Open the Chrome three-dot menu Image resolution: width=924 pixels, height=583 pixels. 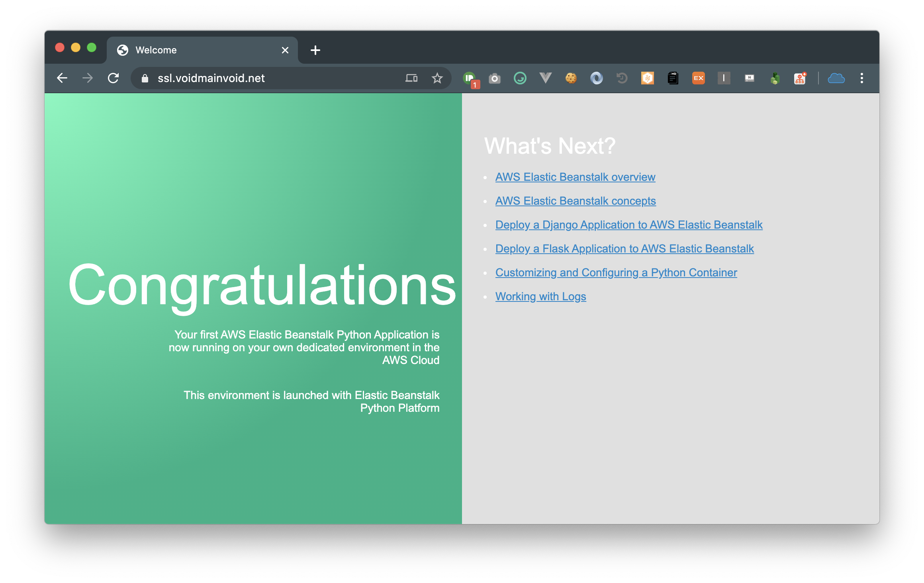point(861,78)
